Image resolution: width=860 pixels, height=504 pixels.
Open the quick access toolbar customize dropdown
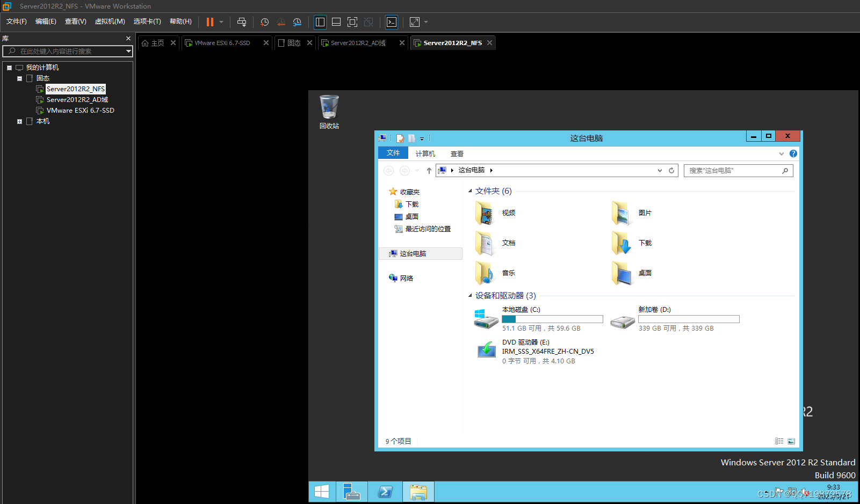422,138
